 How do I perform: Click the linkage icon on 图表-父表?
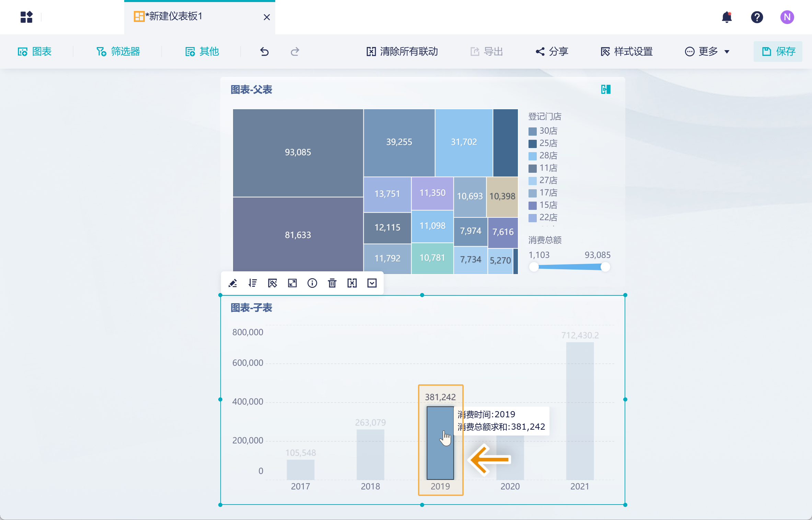[606, 89]
